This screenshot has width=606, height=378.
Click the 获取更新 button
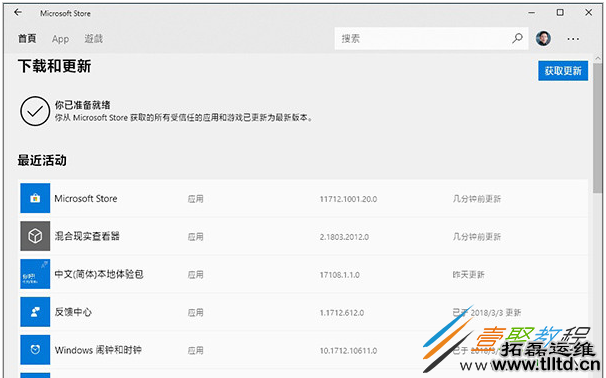[x=563, y=71]
